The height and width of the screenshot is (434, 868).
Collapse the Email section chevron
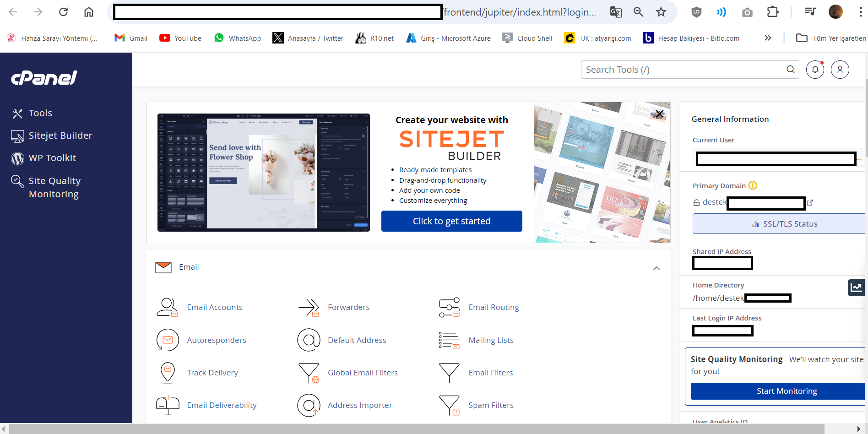656,268
